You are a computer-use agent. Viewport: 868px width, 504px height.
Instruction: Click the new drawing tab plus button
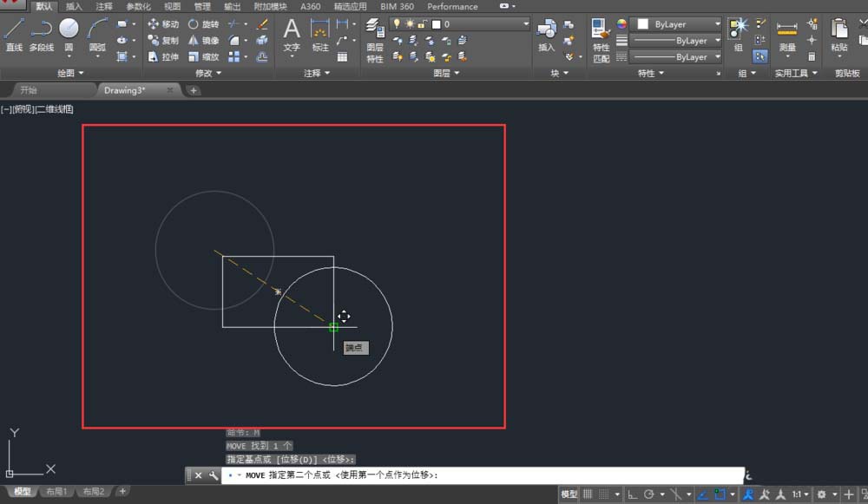tap(194, 90)
